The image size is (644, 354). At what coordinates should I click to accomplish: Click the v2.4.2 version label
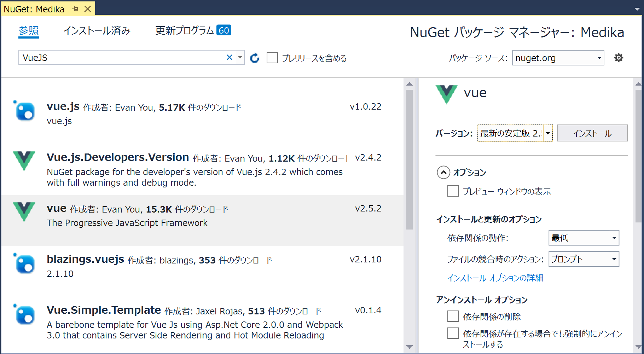pyautogui.click(x=368, y=157)
